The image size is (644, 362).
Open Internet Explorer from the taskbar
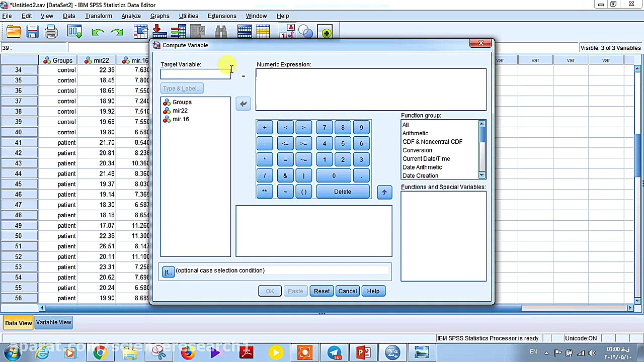tap(43, 353)
